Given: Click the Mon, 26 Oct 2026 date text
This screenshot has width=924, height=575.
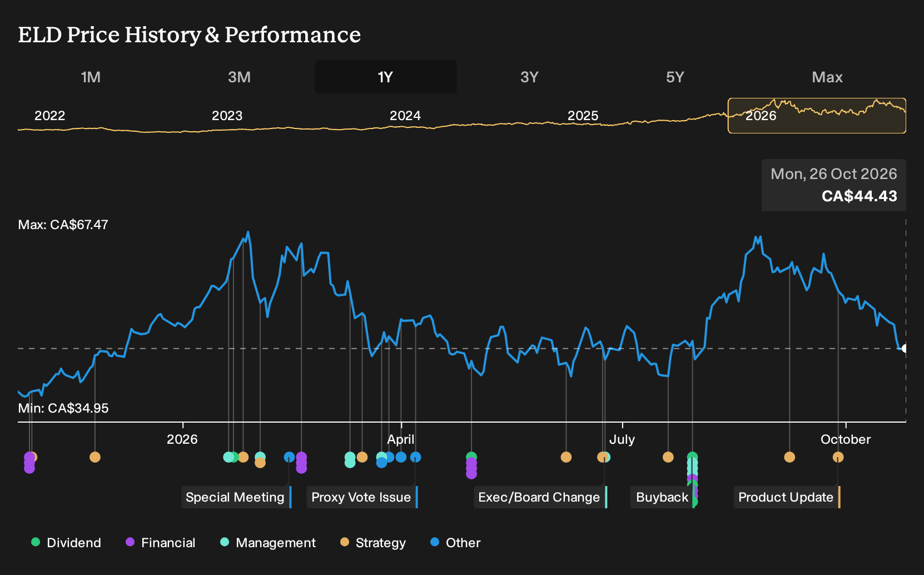Looking at the screenshot, I should pyautogui.click(x=834, y=174).
